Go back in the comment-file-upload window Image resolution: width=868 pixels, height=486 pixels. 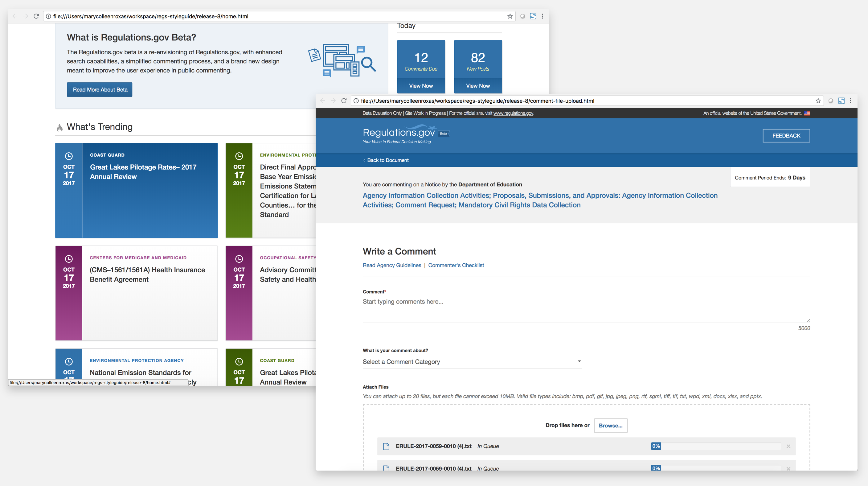click(322, 101)
